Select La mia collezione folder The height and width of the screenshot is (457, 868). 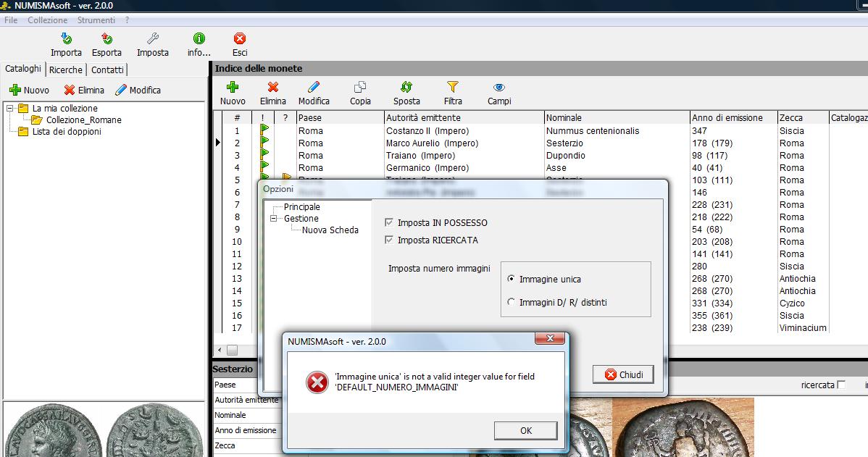pyautogui.click(x=64, y=109)
